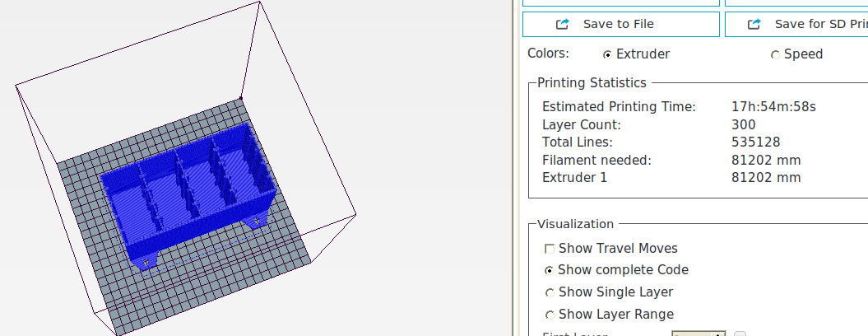
Task: Click the Visualization group title
Action: 575,224
